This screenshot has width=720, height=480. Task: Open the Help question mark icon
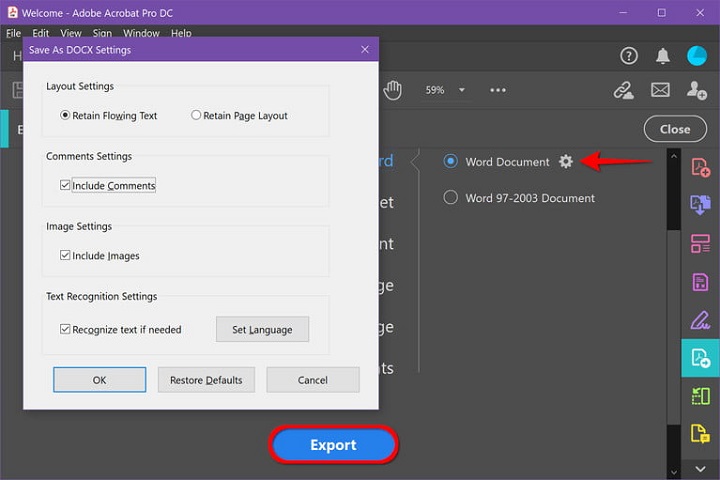[x=629, y=56]
